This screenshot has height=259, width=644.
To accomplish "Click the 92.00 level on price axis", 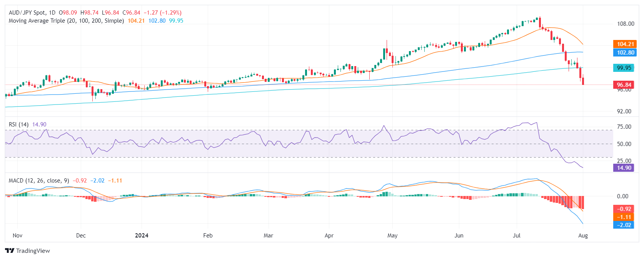I will click(x=624, y=111).
